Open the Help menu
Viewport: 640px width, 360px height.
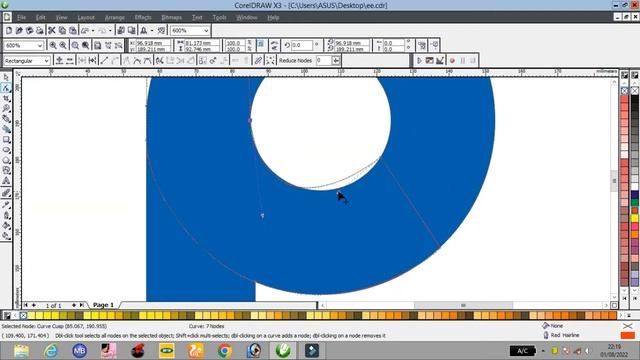pos(273,18)
